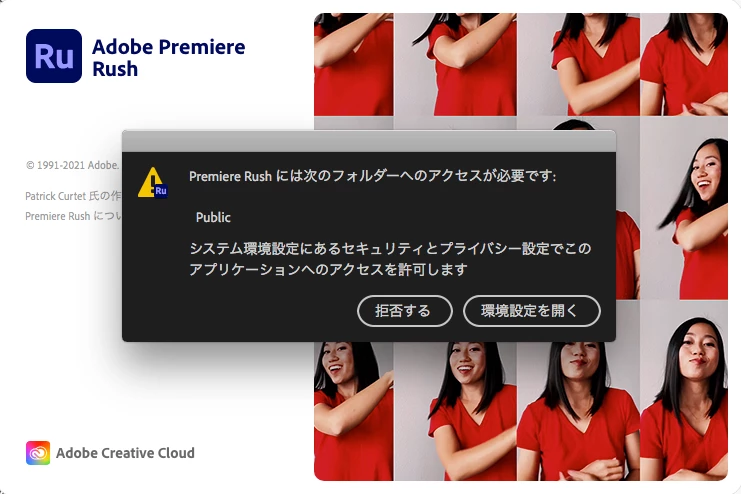Click photo of laughing woman with raised arm
This screenshot has height=494, width=741.
353,410
